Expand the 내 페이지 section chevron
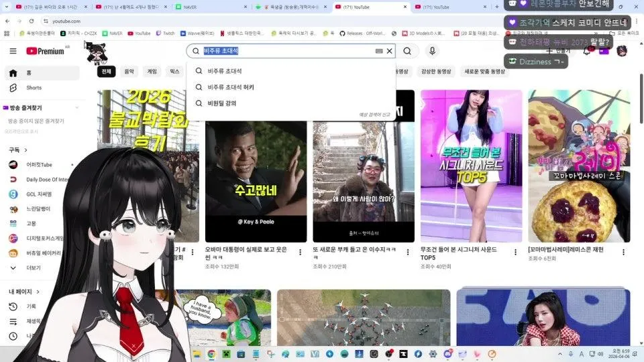Screen dimensions: 644x362 [38, 292]
